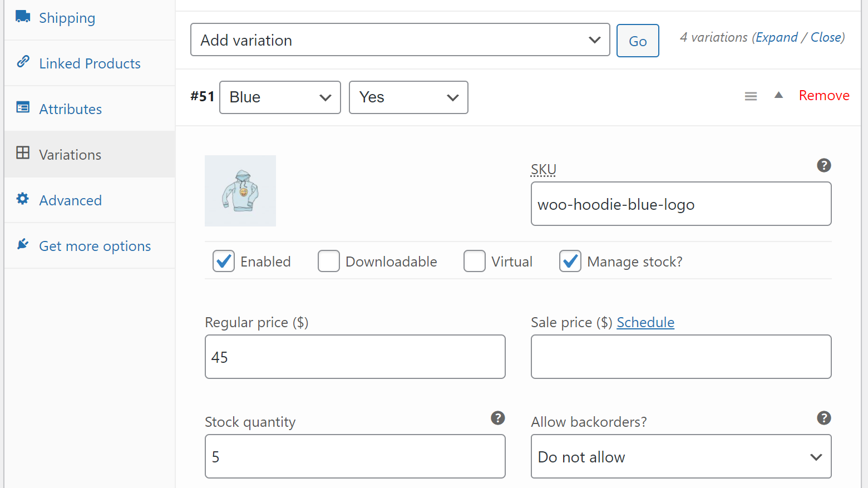The height and width of the screenshot is (488, 868).
Task: Check the Downloadable checkbox
Action: point(329,261)
